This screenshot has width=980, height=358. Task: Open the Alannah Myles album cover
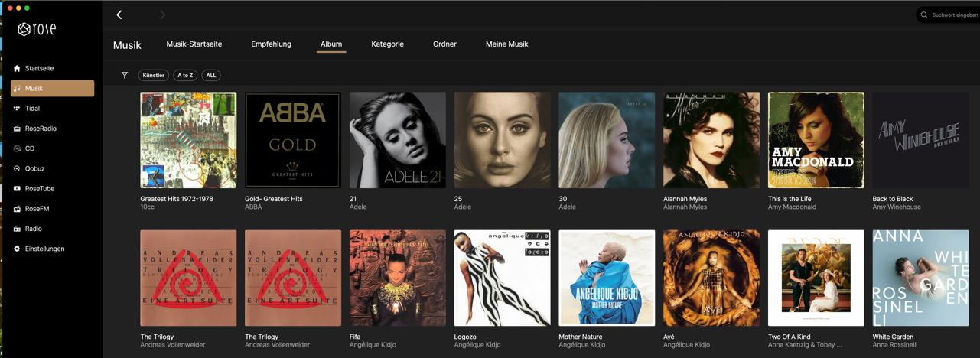pos(711,140)
